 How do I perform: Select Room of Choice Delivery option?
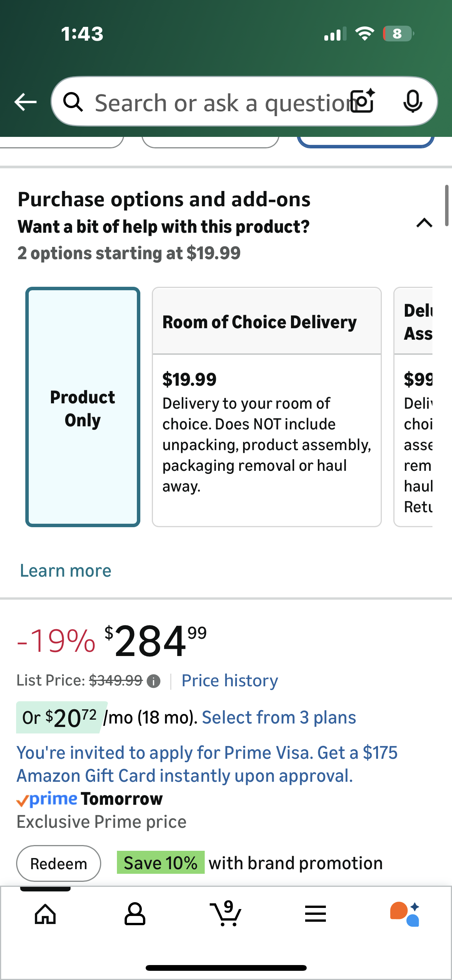pyautogui.click(x=266, y=407)
